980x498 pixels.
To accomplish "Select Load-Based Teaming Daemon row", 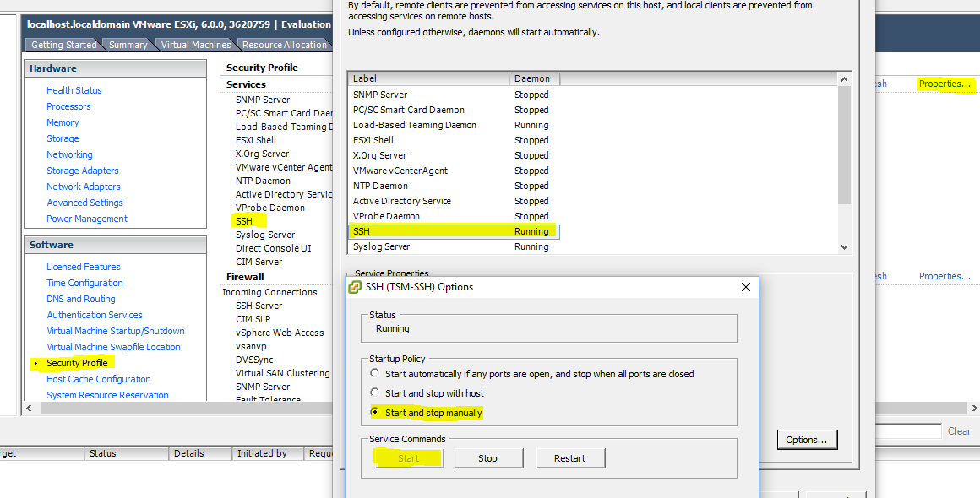I will click(454, 125).
